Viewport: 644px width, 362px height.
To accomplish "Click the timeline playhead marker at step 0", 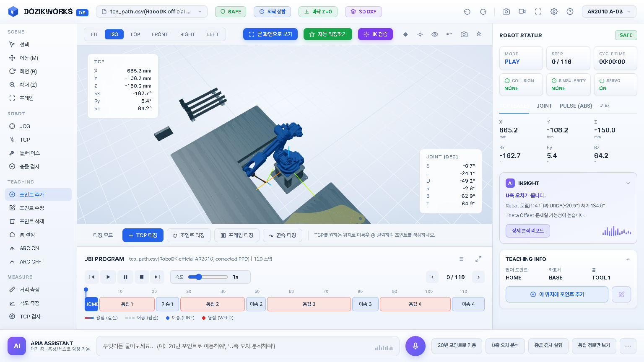I will click(86, 290).
